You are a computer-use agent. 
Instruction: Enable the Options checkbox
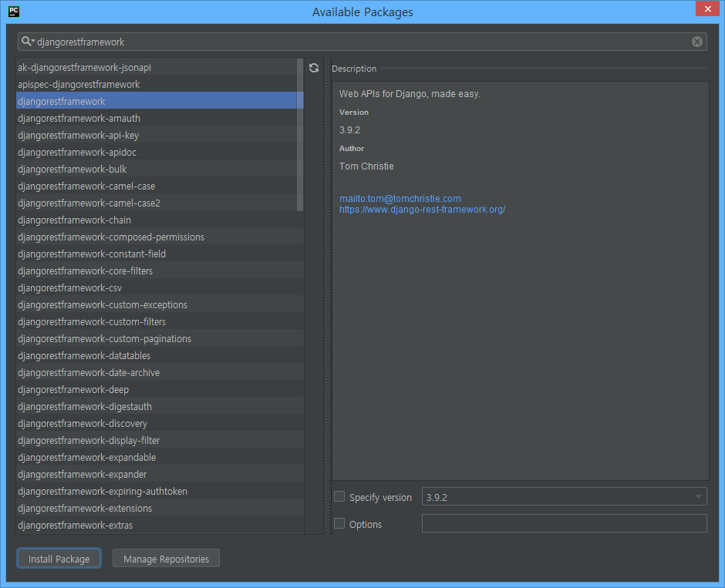click(339, 523)
